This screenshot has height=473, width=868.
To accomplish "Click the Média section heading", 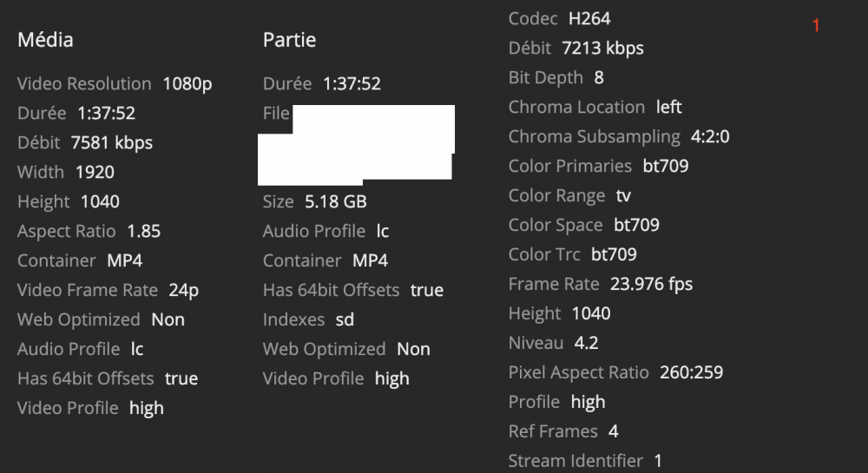I will point(45,40).
